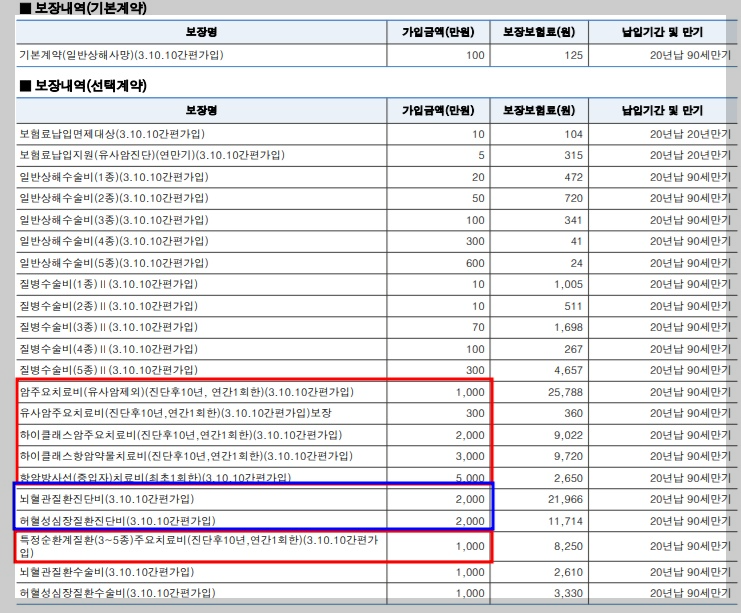Click premium value 1,005
741x613 pixels.
coord(569,285)
